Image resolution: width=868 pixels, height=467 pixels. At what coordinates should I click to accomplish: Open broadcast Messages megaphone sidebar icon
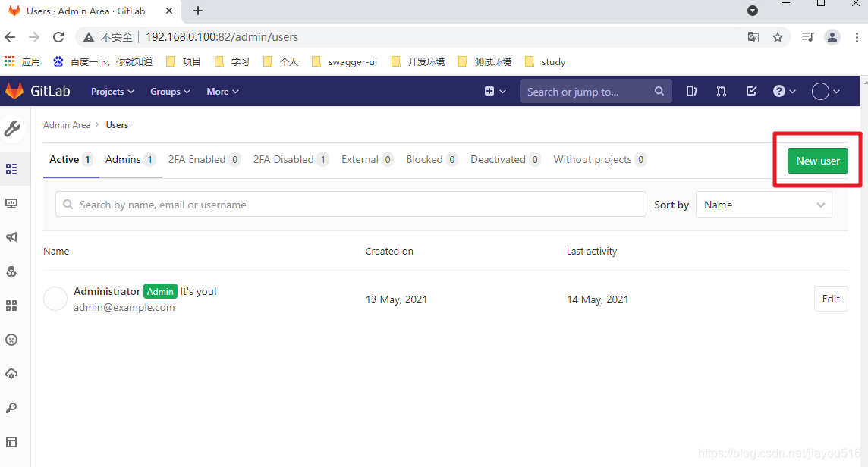click(14, 237)
